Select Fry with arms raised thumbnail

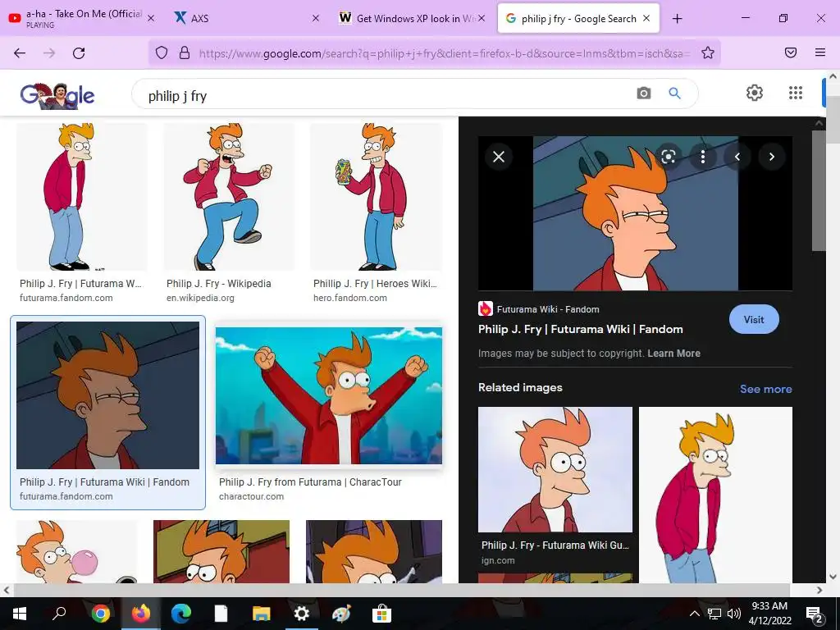[328, 395]
